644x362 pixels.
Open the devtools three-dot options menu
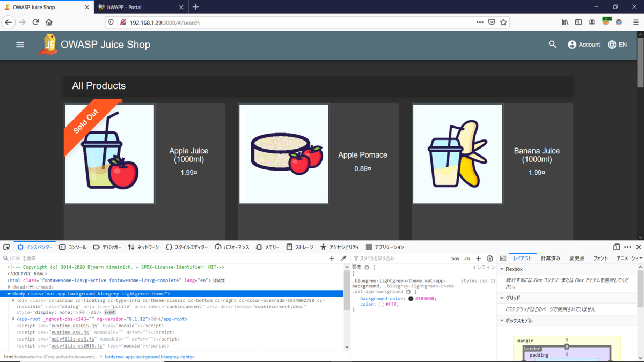coord(627,247)
